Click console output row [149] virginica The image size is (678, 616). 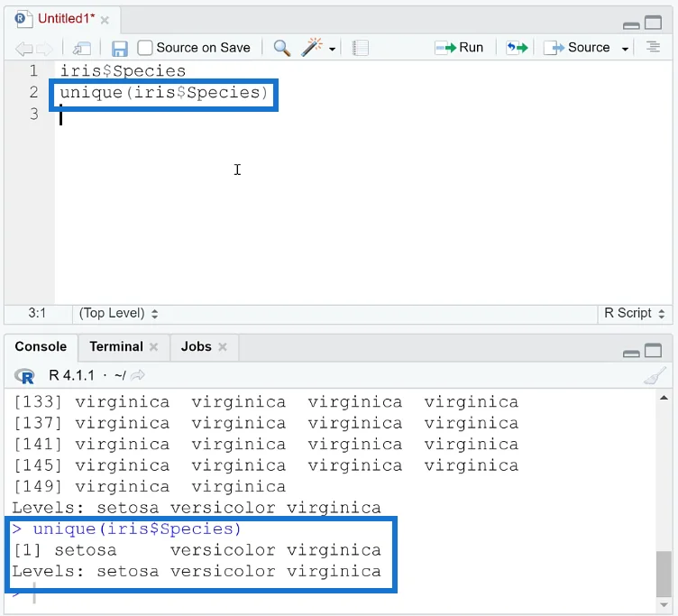click(x=150, y=487)
